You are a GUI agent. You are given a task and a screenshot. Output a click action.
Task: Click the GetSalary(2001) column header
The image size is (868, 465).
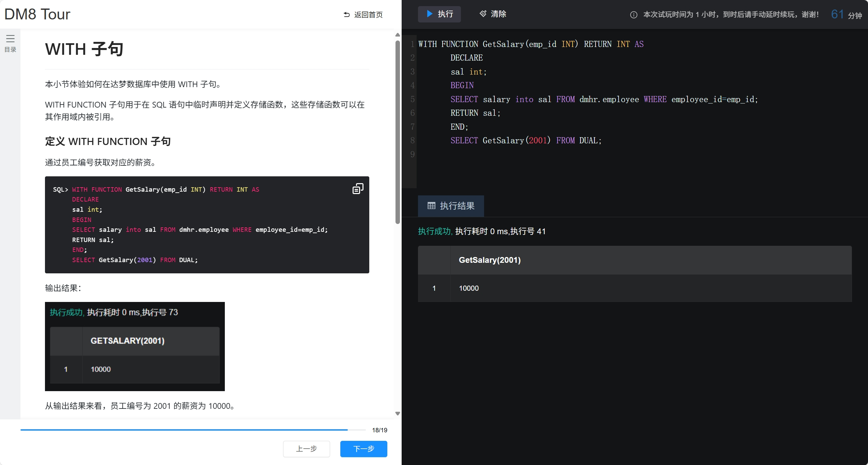tap(490, 260)
